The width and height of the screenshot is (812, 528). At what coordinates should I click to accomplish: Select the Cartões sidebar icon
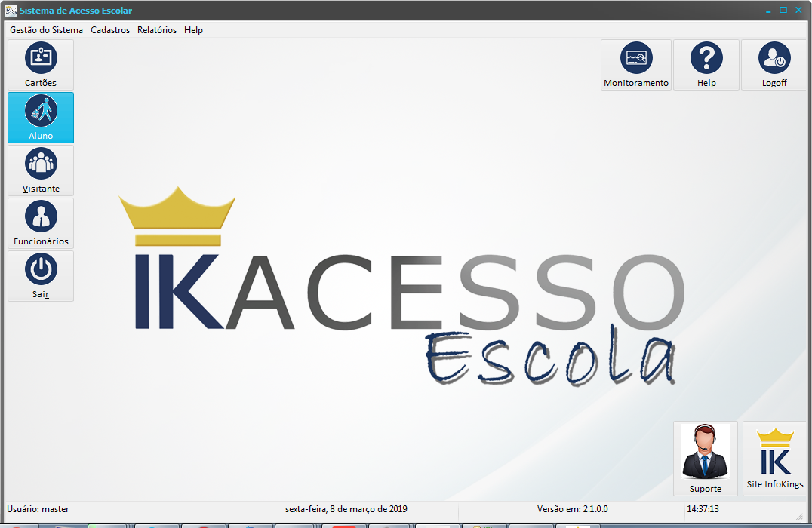40,64
